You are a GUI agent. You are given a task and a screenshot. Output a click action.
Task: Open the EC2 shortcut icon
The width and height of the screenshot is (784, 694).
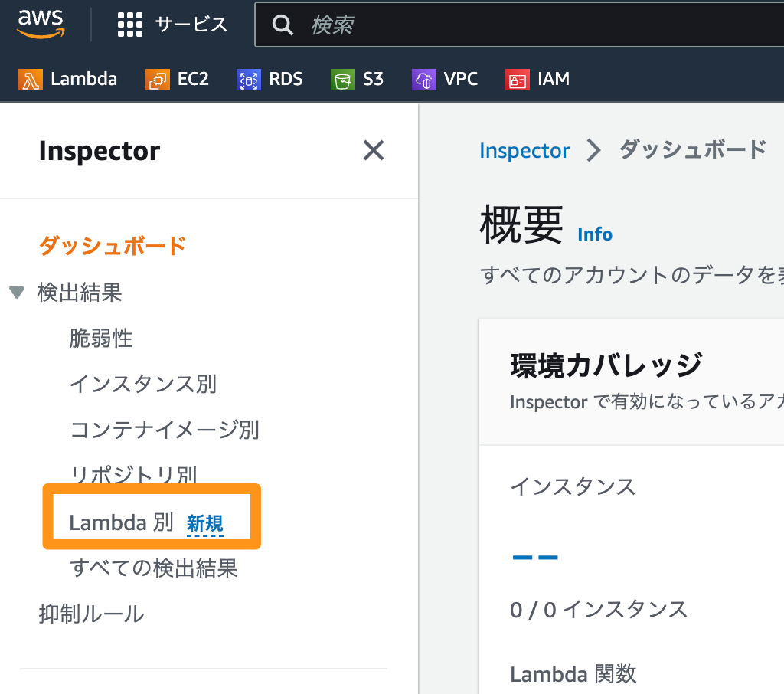pyautogui.click(x=158, y=80)
